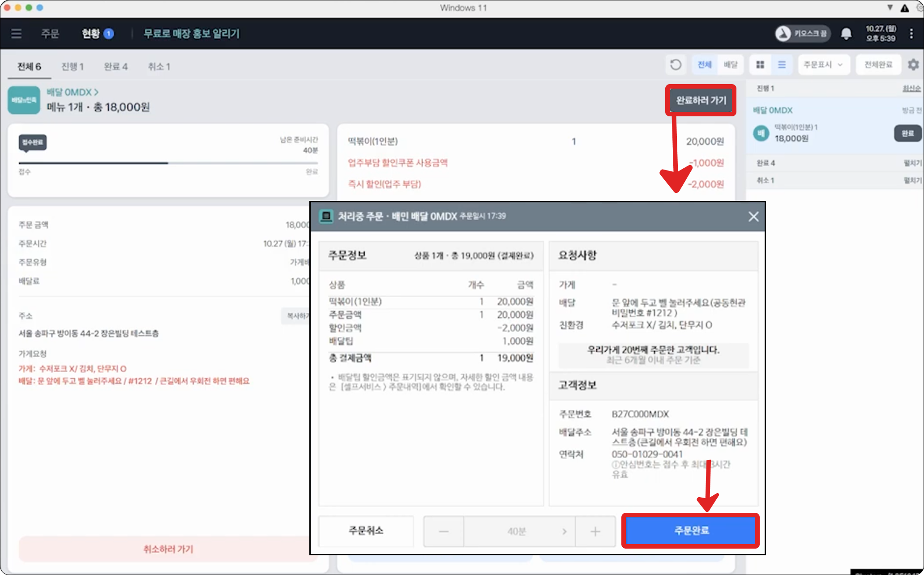Switch to grid view icon
The height and width of the screenshot is (575, 924).
760,65
